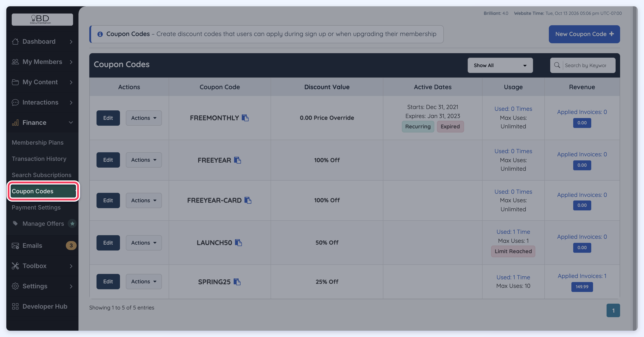The width and height of the screenshot is (644, 337).
Task: Open Actions dropdown for FREEYEAR-CARD
Action: 144,200
